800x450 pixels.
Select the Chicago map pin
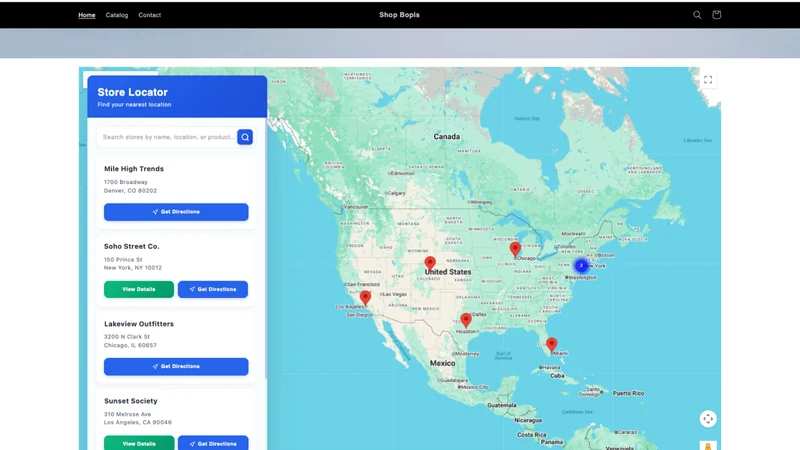(x=515, y=249)
